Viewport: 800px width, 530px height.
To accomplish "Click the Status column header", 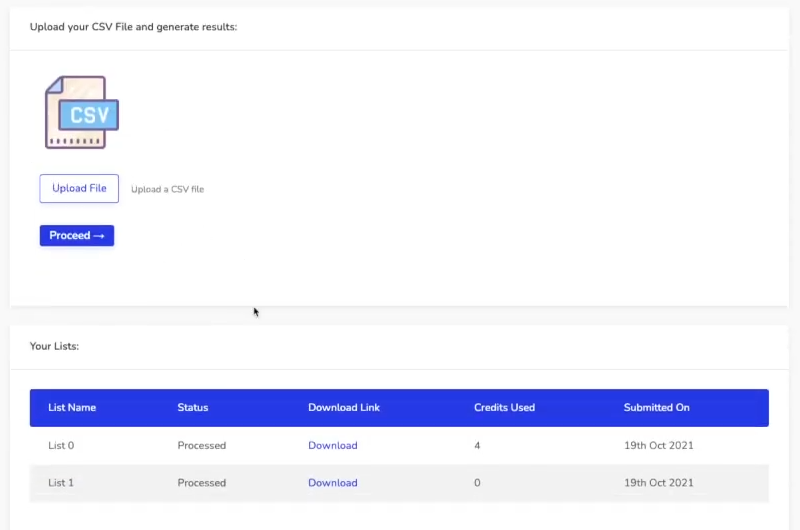I will 193,408.
